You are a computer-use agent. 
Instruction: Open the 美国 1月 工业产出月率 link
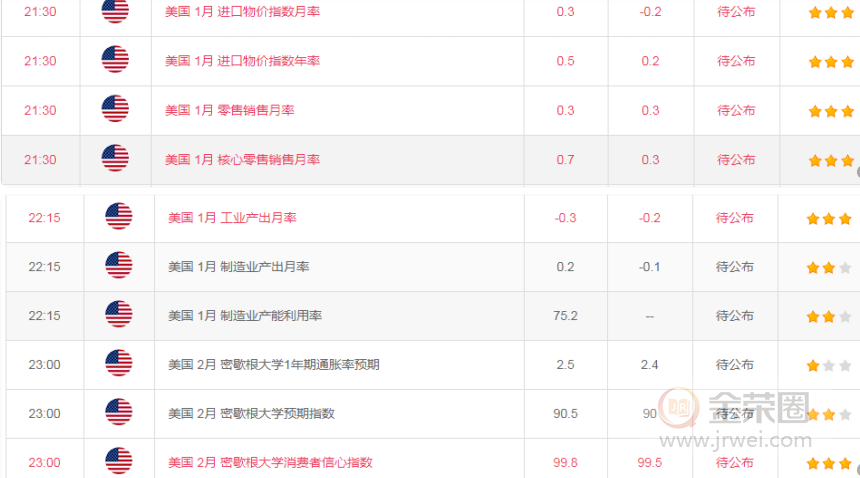(x=232, y=218)
